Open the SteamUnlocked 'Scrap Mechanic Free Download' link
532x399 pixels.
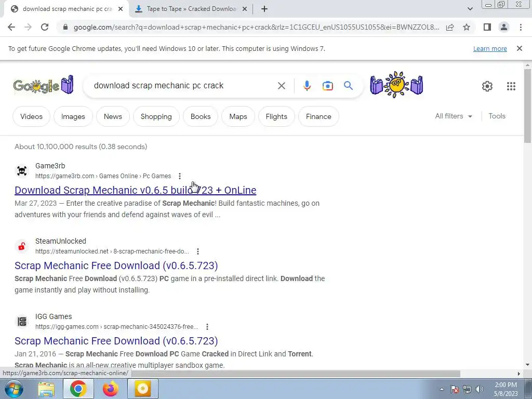tap(116, 265)
